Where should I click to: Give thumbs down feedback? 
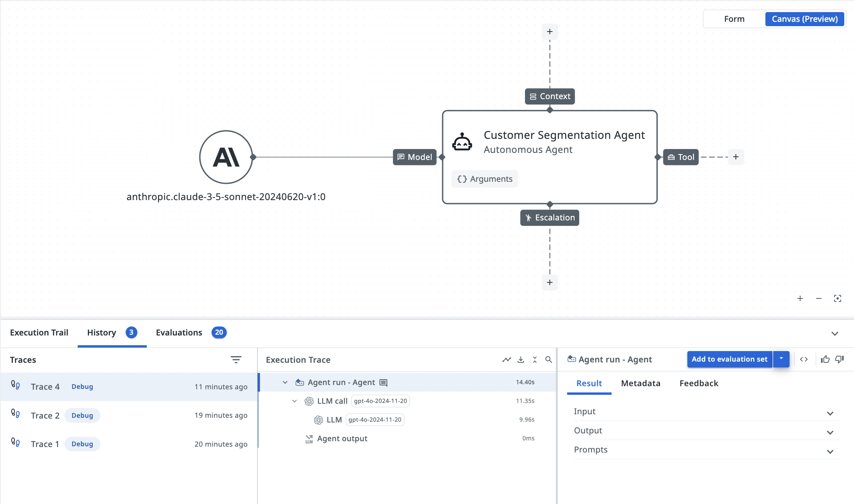click(x=840, y=359)
